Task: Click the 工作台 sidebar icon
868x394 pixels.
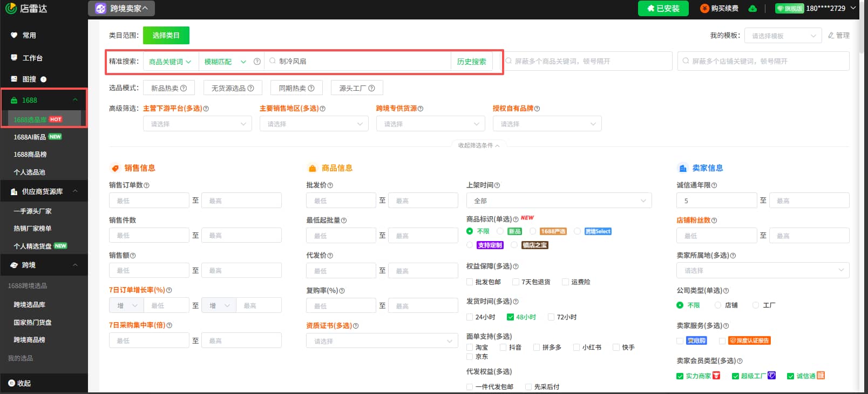Action: [14, 57]
